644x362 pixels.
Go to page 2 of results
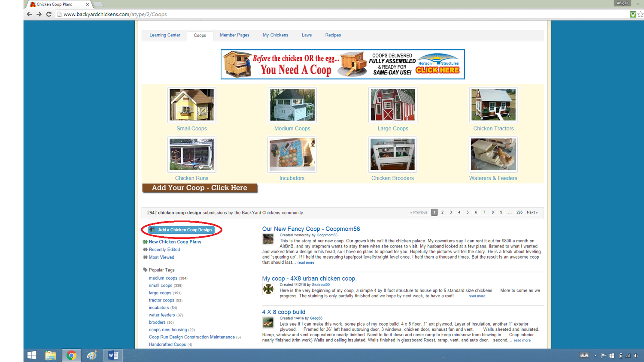pyautogui.click(x=442, y=212)
